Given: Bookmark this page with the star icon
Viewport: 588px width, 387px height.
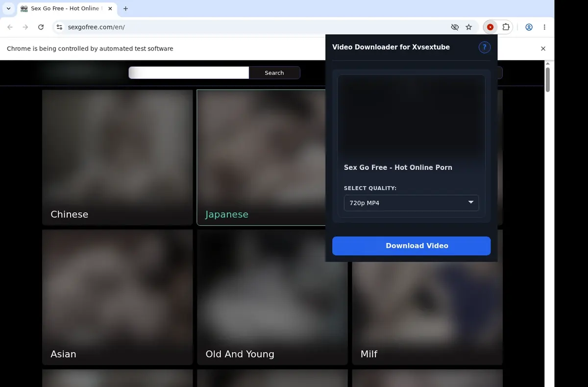Looking at the screenshot, I should coord(469,27).
